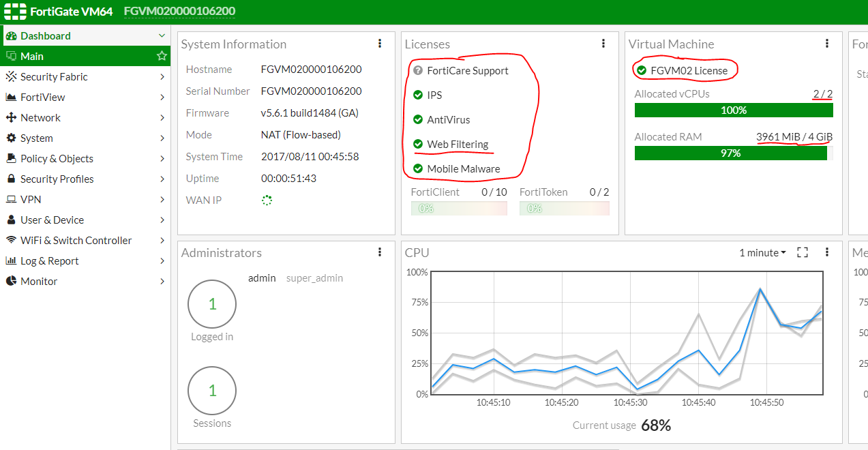Expand the Security Profiles arrow
Screen dimensions: 868x450
pos(162,179)
